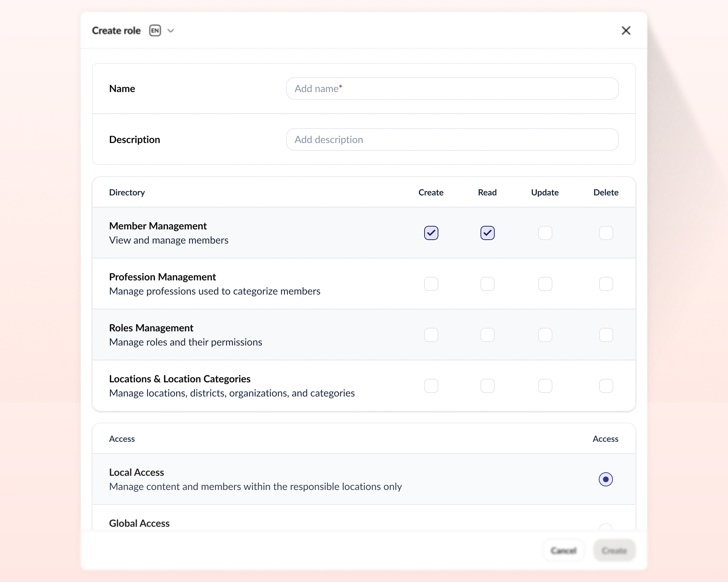Enable Member Management Update permission
Viewport: 728px width, 582px height.
(x=545, y=233)
